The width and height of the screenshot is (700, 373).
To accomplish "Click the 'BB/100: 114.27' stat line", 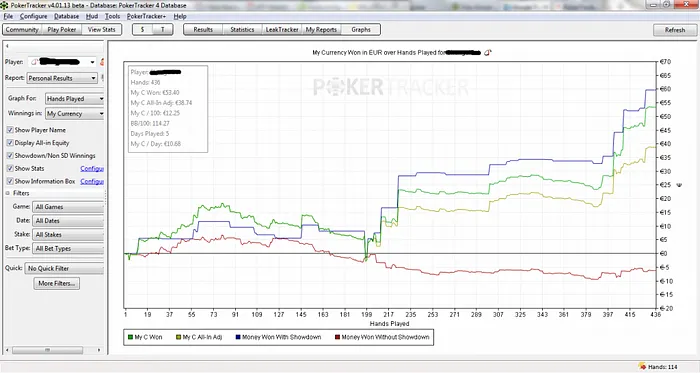I will click(x=150, y=123).
